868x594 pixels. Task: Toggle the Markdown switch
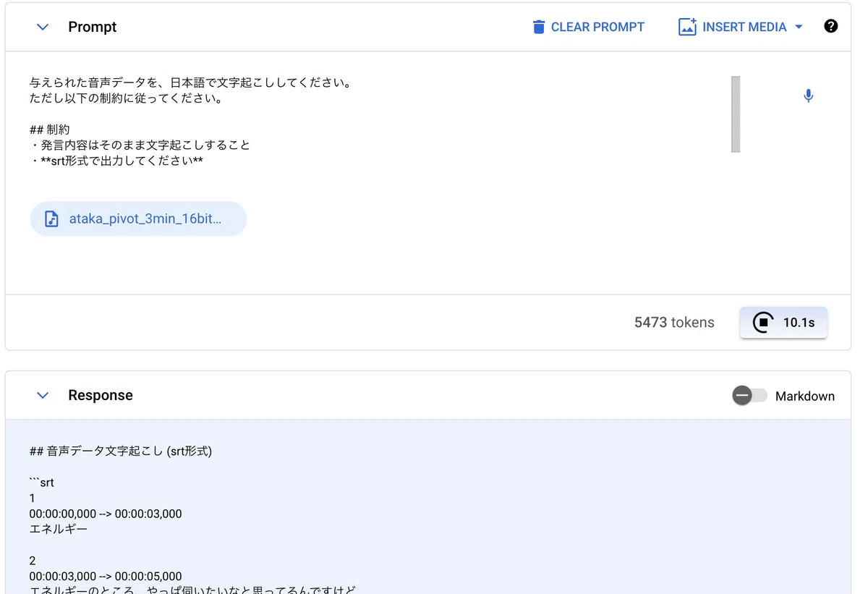tap(749, 396)
